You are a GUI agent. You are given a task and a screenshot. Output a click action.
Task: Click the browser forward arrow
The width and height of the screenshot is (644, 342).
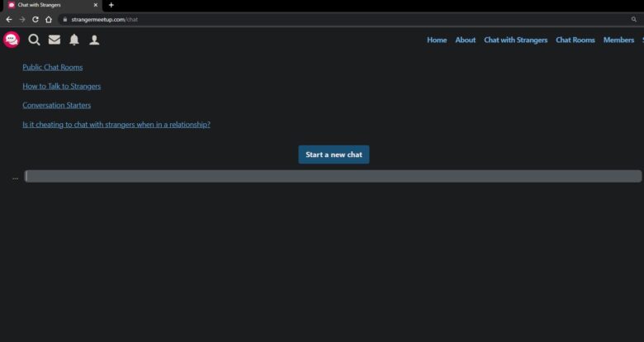pyautogui.click(x=22, y=19)
